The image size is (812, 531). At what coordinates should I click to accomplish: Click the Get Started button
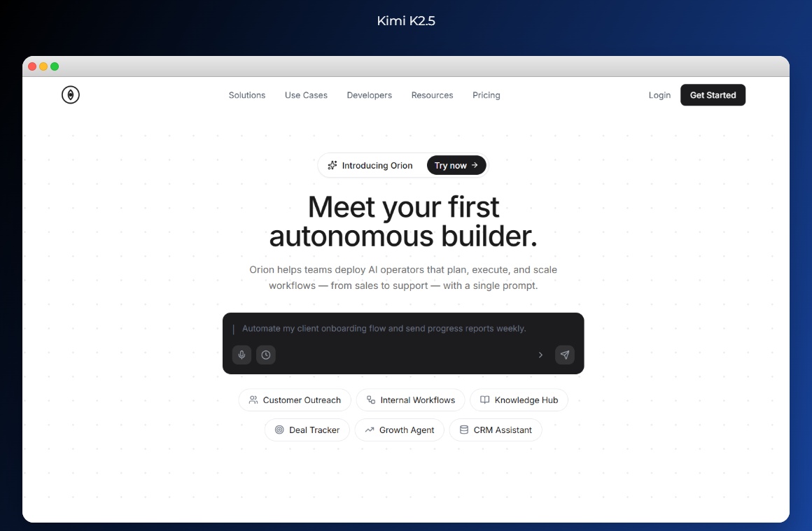713,94
